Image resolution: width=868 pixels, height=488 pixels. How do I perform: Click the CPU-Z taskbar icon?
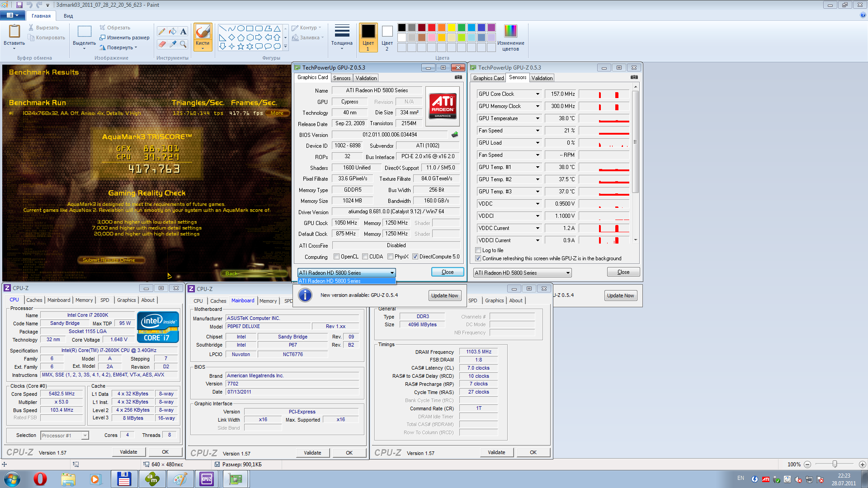(207, 479)
